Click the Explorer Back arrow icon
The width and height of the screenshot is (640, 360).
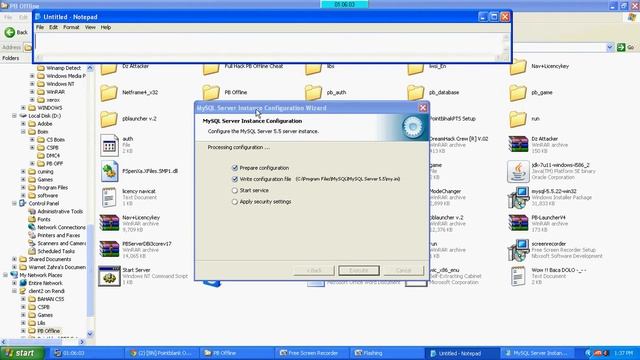[x=9, y=32]
